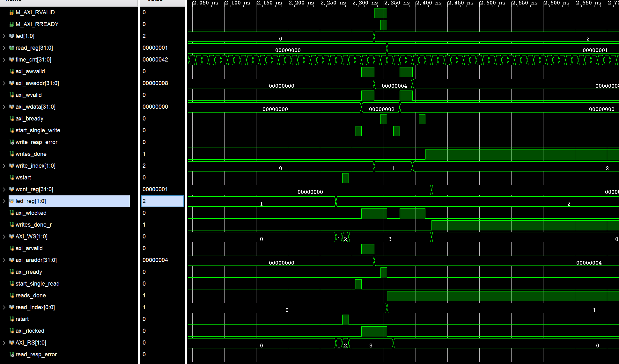
Task: Select the reads_done signal name
Action: coord(31,295)
